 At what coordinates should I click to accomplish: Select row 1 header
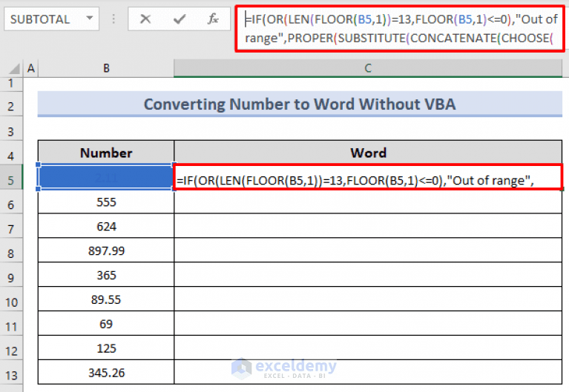tap(11, 83)
